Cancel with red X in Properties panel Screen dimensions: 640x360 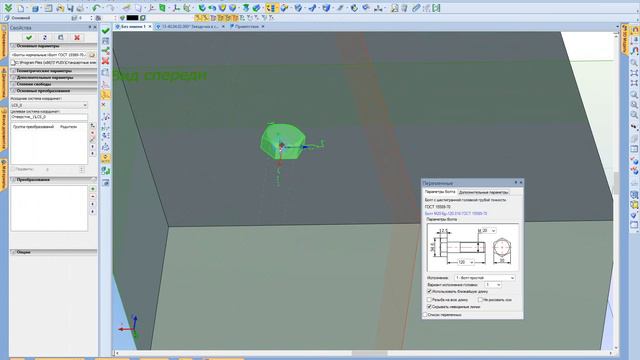[x=77, y=38]
